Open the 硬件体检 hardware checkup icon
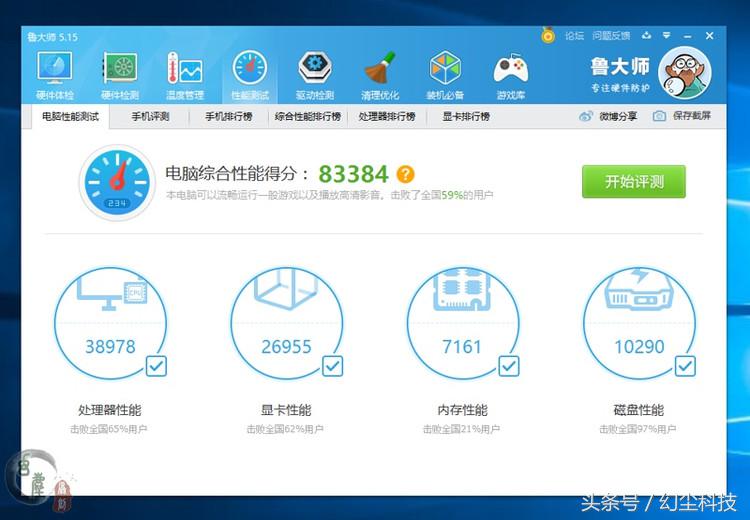 pyautogui.click(x=55, y=76)
